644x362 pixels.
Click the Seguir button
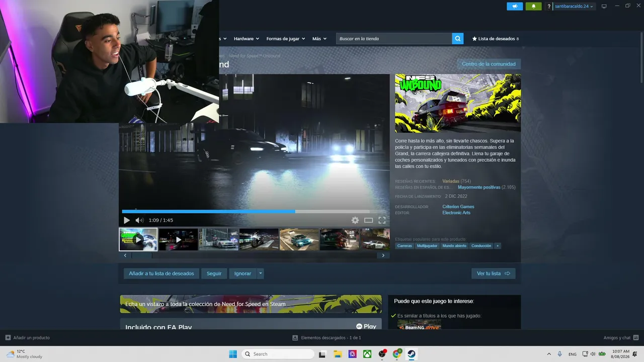pyautogui.click(x=214, y=274)
